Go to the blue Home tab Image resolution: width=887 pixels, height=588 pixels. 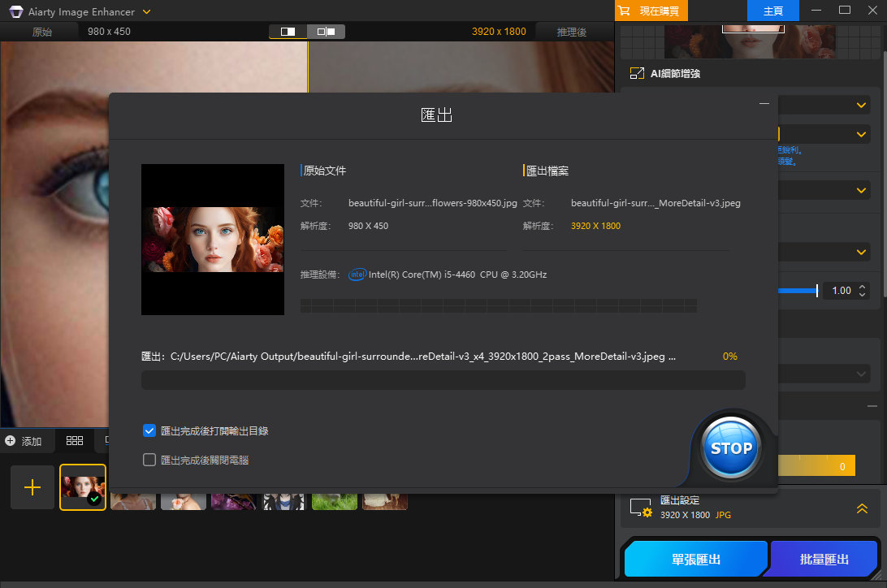click(x=772, y=11)
